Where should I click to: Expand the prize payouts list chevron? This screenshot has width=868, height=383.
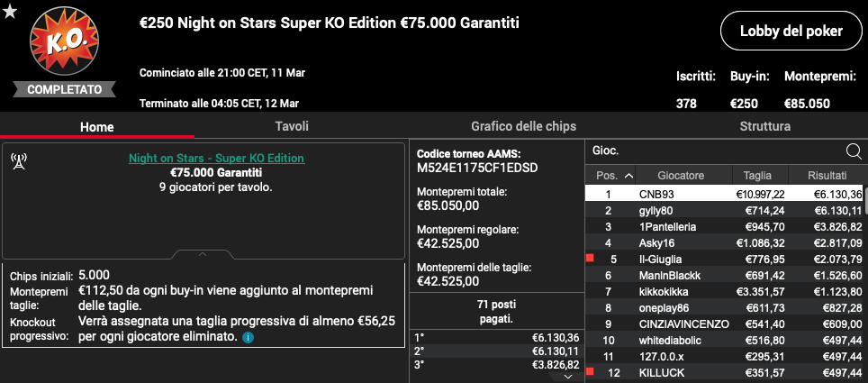568,377
